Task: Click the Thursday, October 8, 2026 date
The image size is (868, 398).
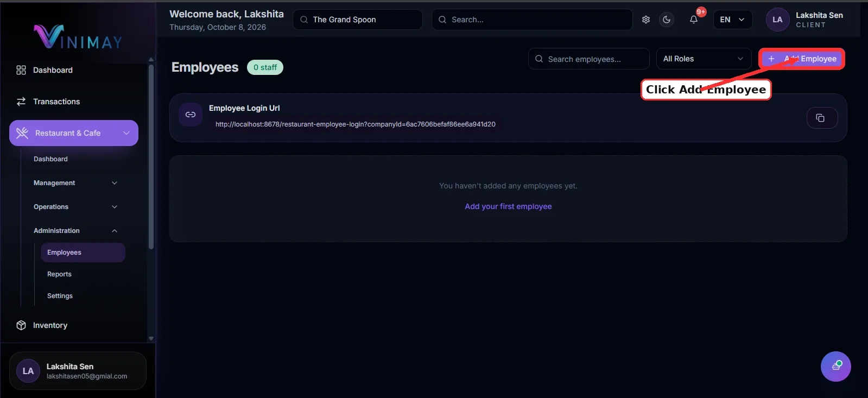Action: (x=218, y=27)
